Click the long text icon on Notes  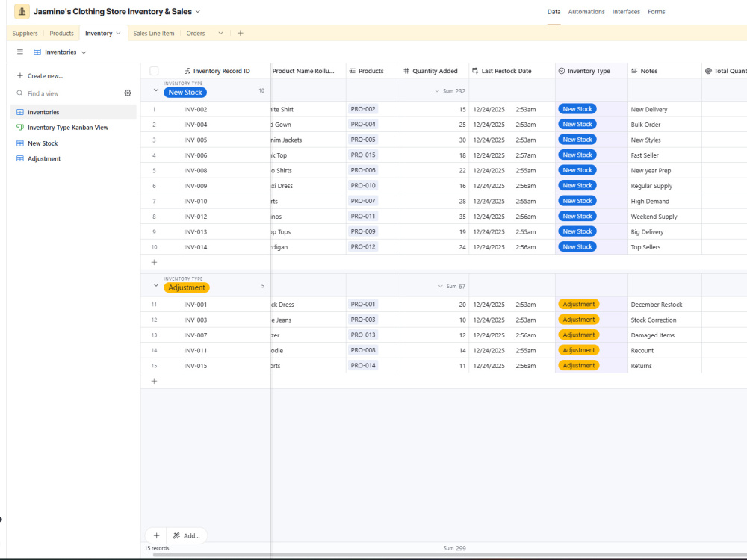tap(634, 71)
